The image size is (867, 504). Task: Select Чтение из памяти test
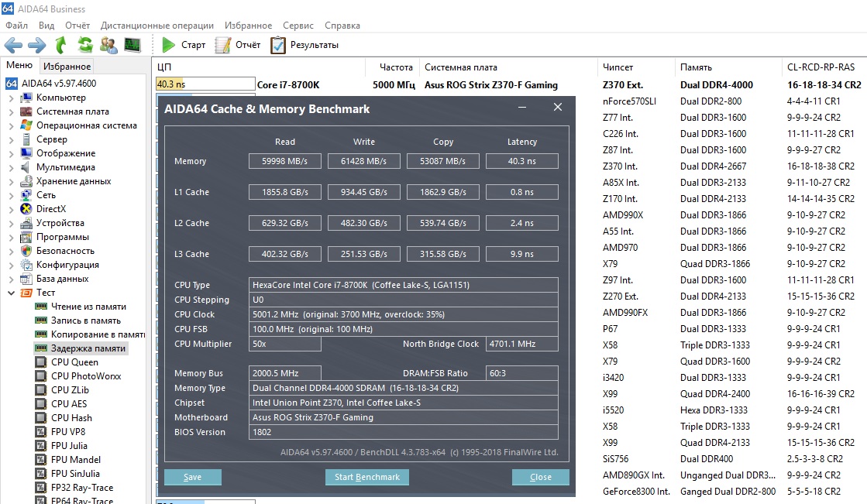tap(88, 307)
